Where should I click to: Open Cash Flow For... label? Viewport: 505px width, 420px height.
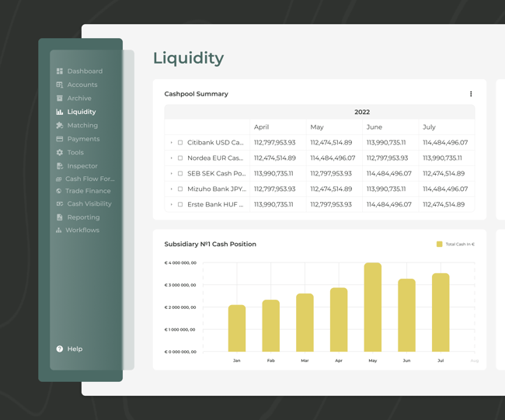(x=90, y=179)
